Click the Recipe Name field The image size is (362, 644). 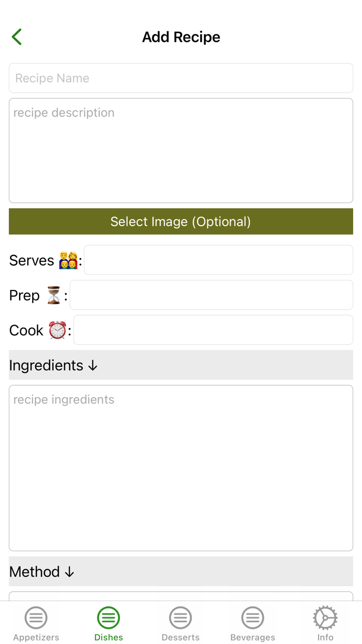(181, 78)
